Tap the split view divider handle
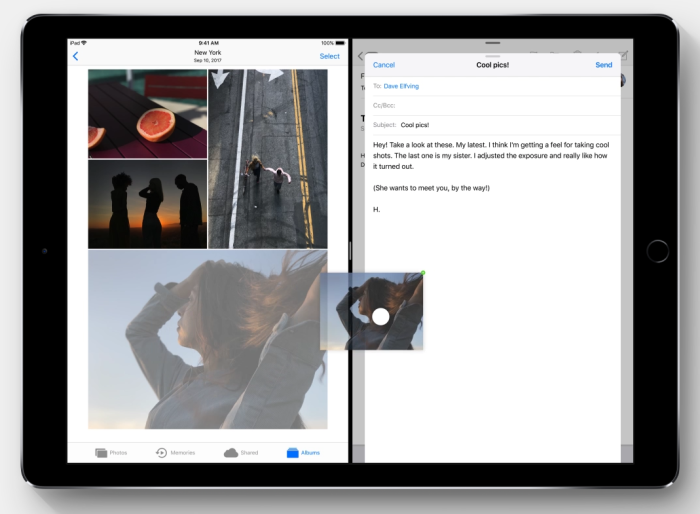The image size is (700, 514). [350, 251]
